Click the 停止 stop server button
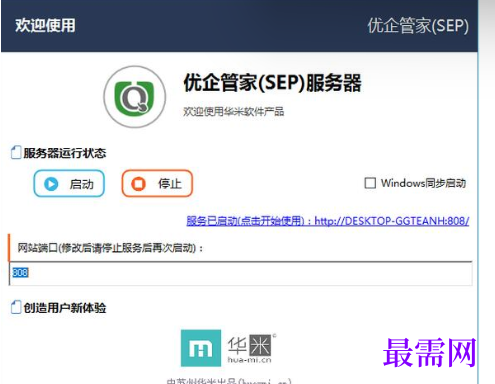495x384 pixels. click(157, 183)
